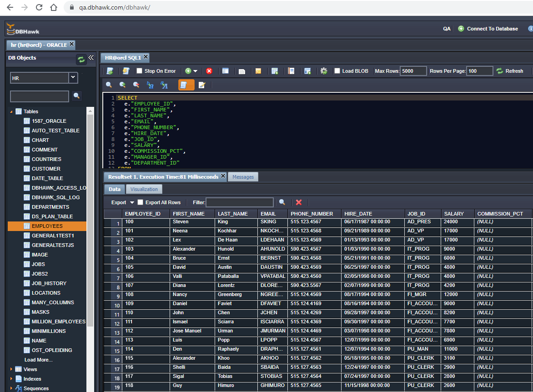Clear the result filter with red X

coord(298,202)
